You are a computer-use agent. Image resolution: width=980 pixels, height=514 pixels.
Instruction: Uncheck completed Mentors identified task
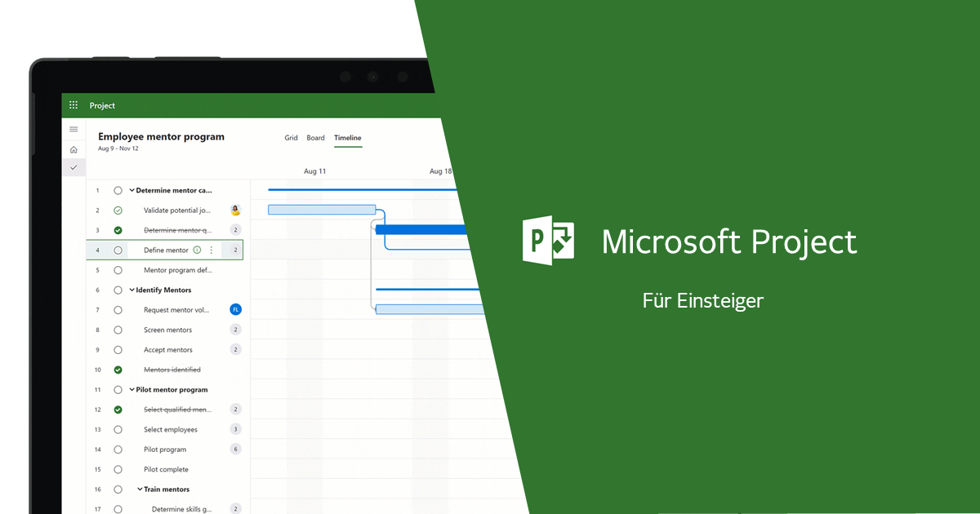118,370
